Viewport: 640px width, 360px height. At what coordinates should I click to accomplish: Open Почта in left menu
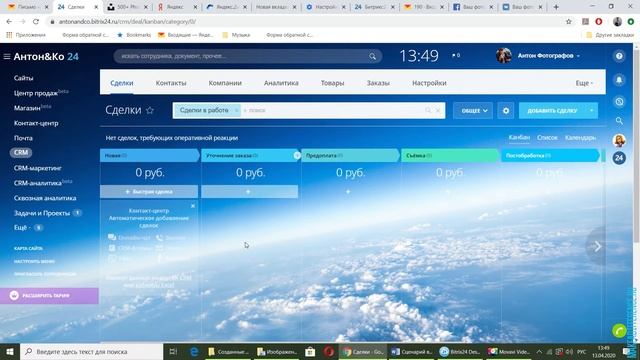(x=23, y=138)
